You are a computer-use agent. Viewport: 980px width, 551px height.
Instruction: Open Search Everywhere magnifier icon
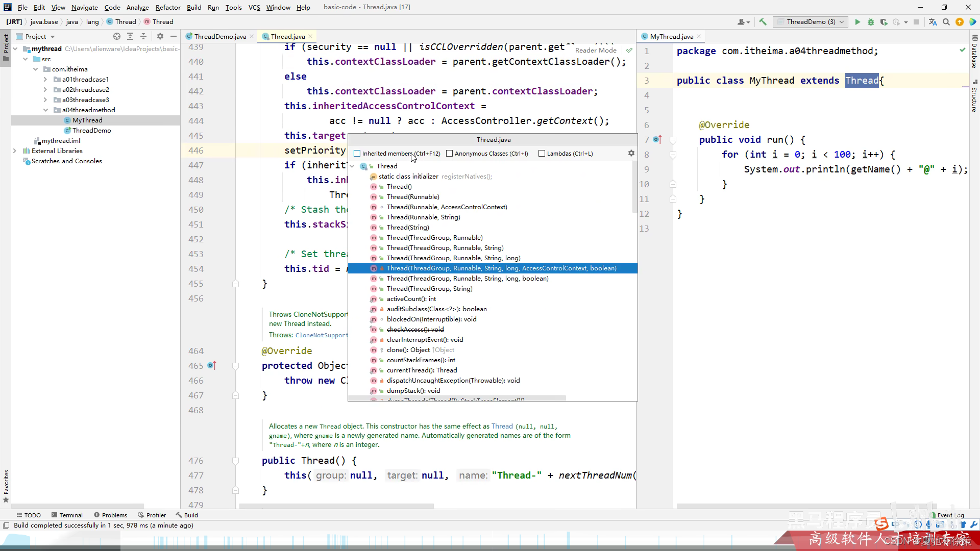(946, 22)
